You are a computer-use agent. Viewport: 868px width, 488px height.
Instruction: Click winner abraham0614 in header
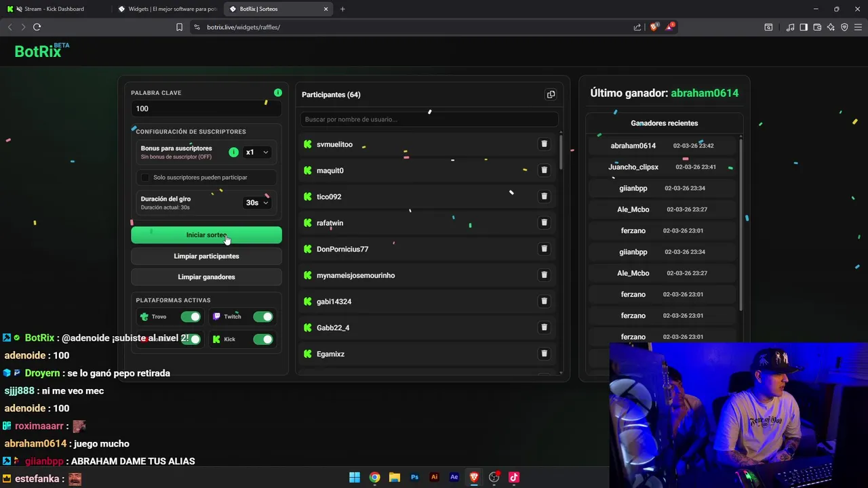pos(705,93)
